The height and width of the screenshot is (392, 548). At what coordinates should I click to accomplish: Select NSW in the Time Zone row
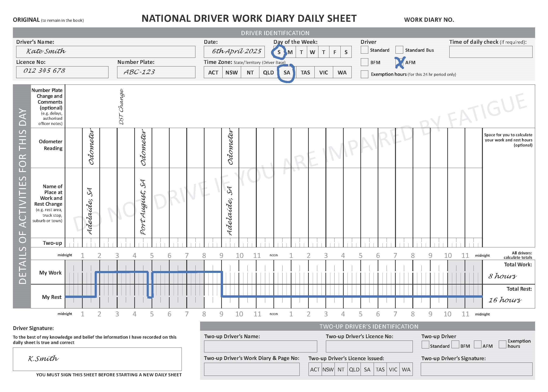231,72
